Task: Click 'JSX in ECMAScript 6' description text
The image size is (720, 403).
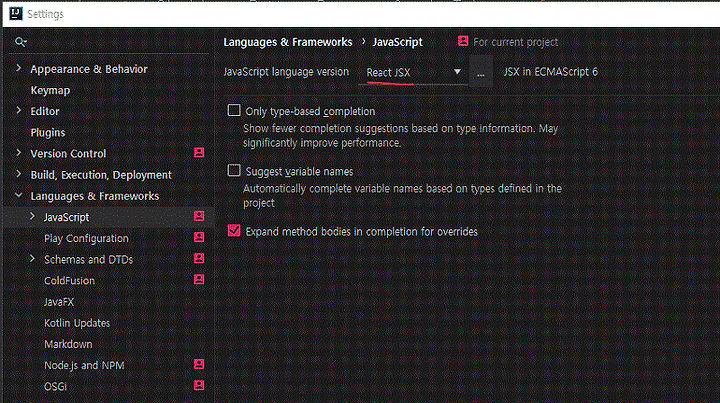Action: (551, 72)
